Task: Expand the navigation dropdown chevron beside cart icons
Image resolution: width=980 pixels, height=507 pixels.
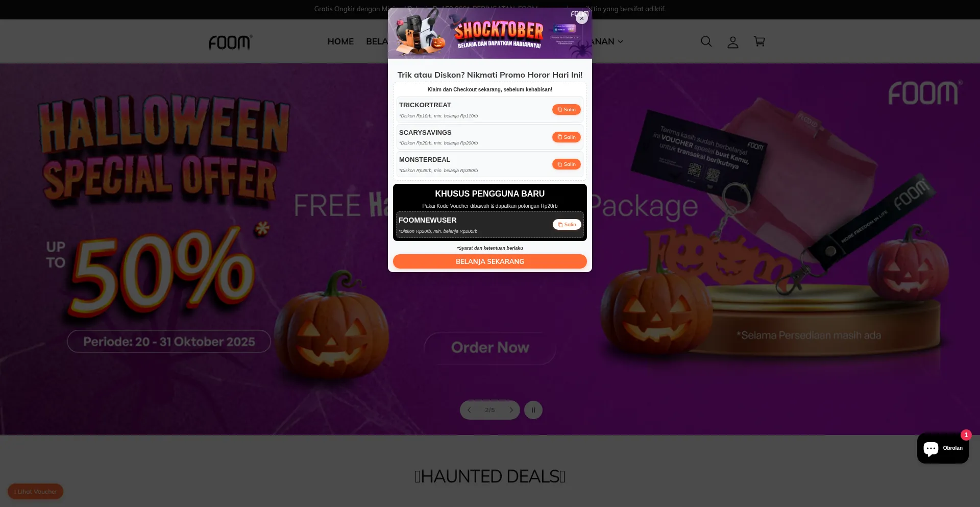Action: (x=621, y=42)
